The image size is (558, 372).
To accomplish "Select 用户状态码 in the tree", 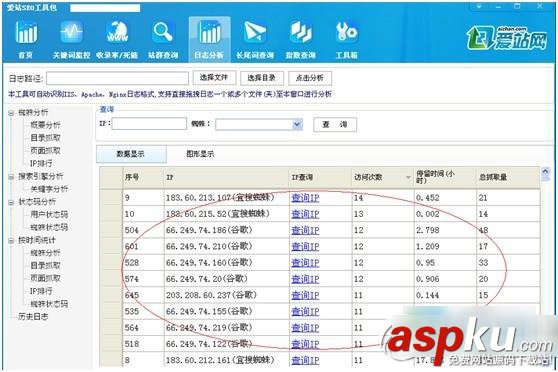I will pyautogui.click(x=49, y=215).
